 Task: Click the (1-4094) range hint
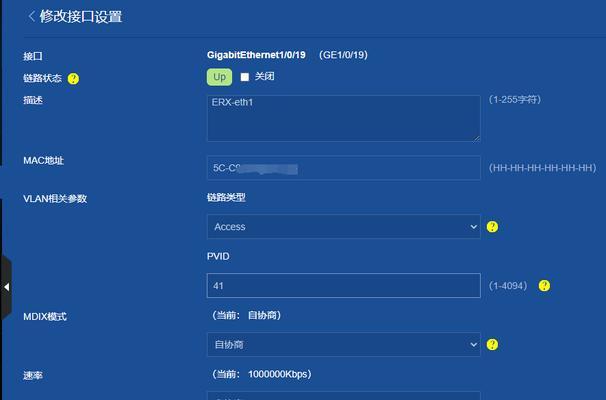tap(508, 286)
